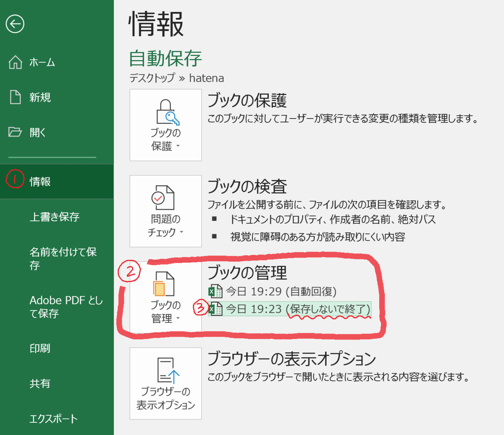
Task: Select the 情報 tab
Action: [x=57, y=181]
